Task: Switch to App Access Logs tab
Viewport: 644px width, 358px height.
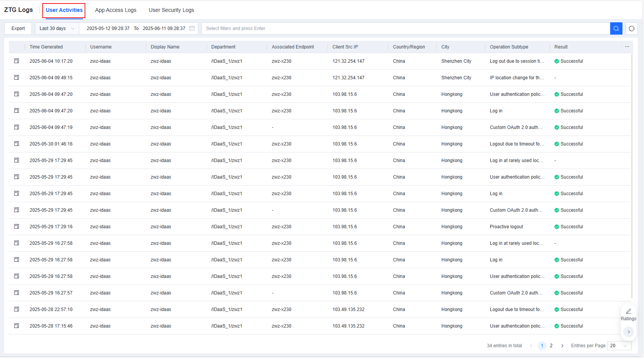Action: coord(116,10)
